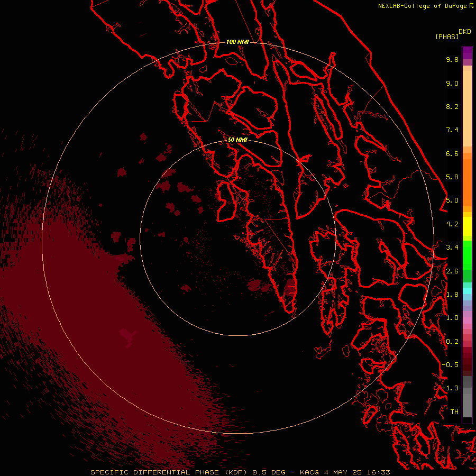Viewport: 476px width, 476px height.
Task: Click the pink colorbar segment near 1.0
Action: (467, 321)
